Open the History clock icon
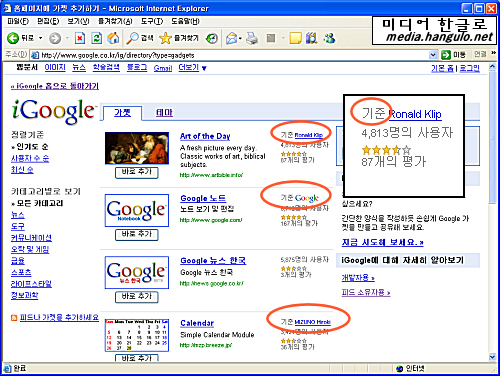This screenshot has width=500, height=376. (212, 39)
